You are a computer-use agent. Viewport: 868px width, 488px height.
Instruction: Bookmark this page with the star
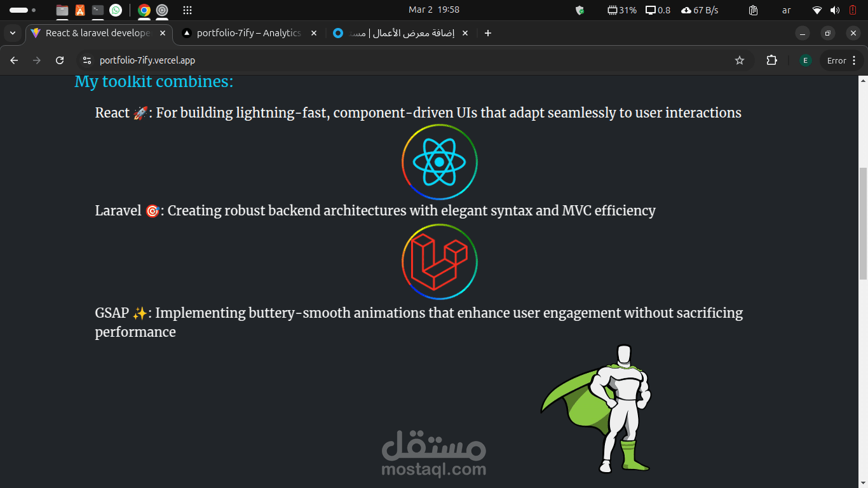pyautogui.click(x=740, y=60)
